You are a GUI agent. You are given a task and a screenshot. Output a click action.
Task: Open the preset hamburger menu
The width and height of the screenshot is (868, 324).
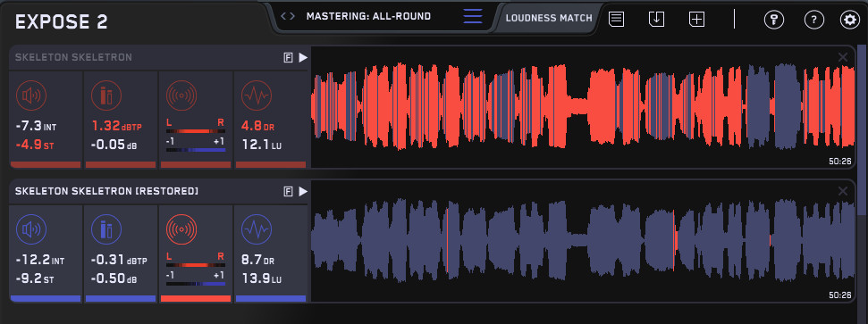pos(473,17)
